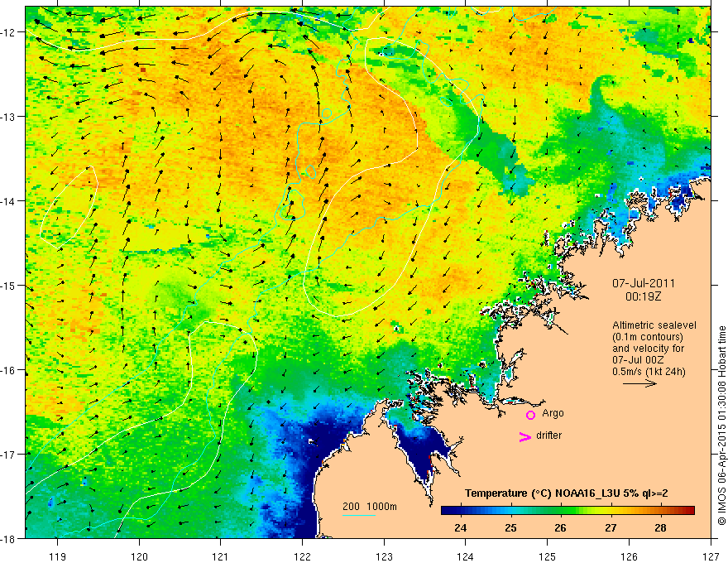Click the IMOS copyright timestamp text
Viewport: 728px width, 563px height.
coord(721,425)
